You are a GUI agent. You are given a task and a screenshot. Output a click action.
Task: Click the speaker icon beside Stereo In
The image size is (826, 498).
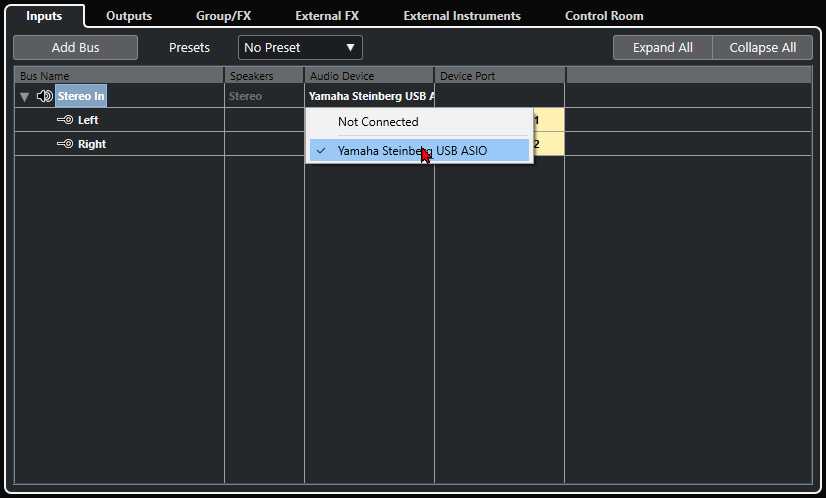[44, 97]
